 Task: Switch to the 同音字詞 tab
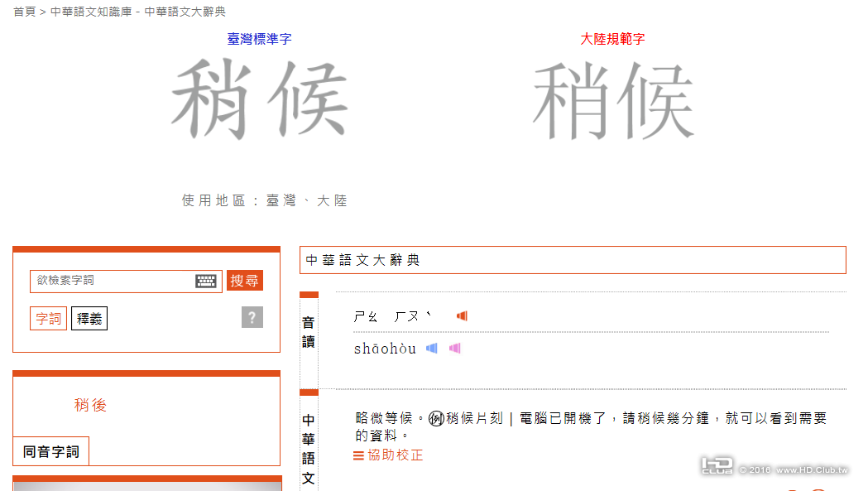pos(50,451)
